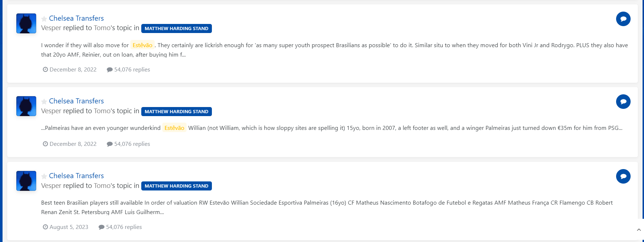Open Vesper's avatar in the August 2023 result
This screenshot has width=644, height=242.
pyautogui.click(x=26, y=181)
